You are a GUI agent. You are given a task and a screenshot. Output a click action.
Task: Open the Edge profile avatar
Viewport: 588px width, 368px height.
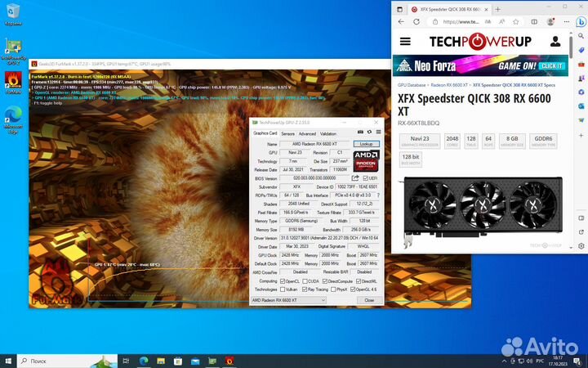550,22
